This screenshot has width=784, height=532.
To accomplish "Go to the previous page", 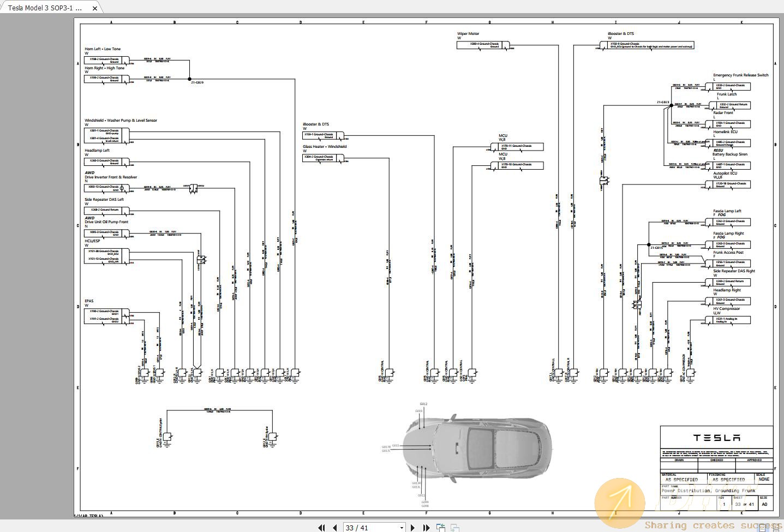I will [x=335, y=528].
